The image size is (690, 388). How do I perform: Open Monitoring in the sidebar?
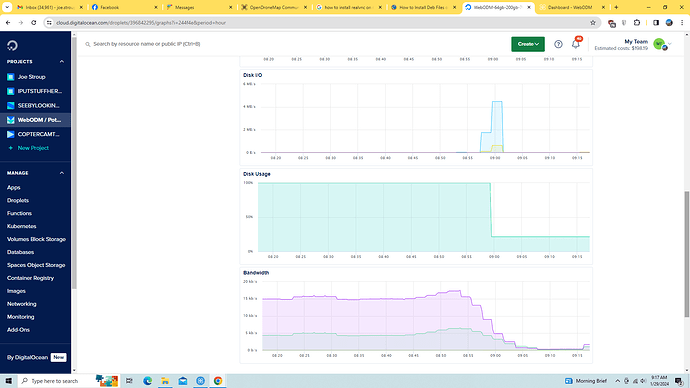click(20, 317)
